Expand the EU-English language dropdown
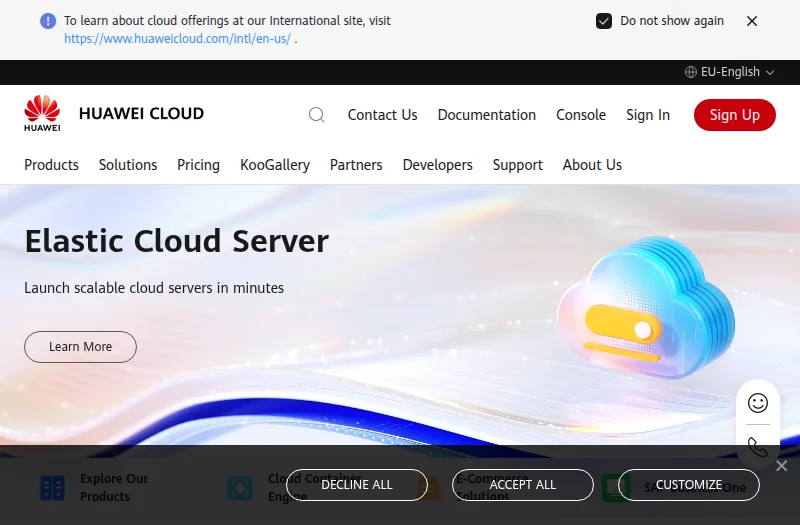This screenshot has width=800, height=525. point(730,72)
